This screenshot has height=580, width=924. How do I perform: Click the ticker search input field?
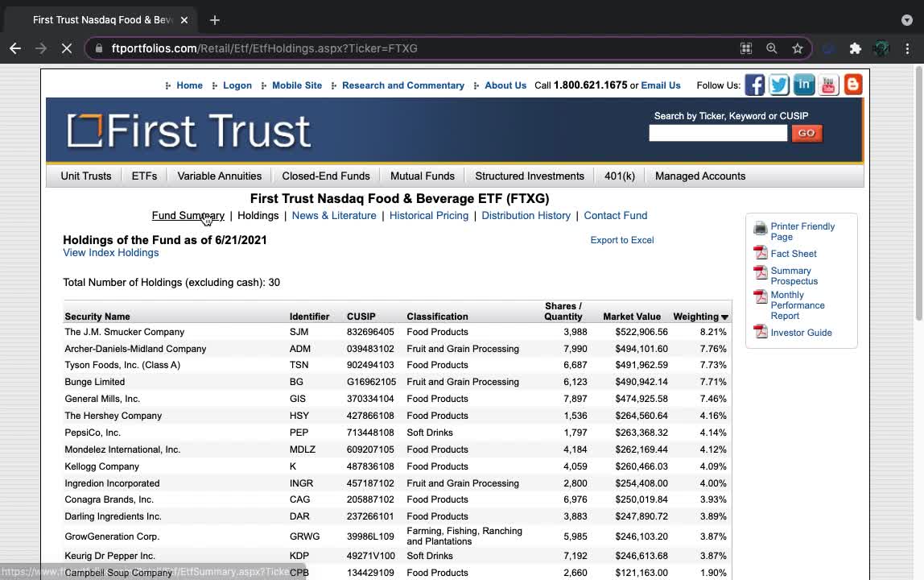pos(718,134)
